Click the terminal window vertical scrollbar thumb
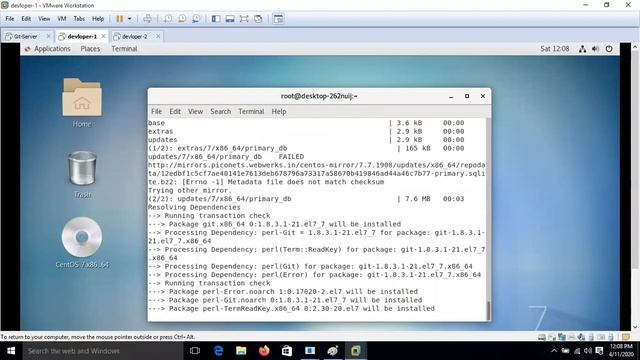Image resolution: width=640 pixels, height=360 pixels. point(488,310)
